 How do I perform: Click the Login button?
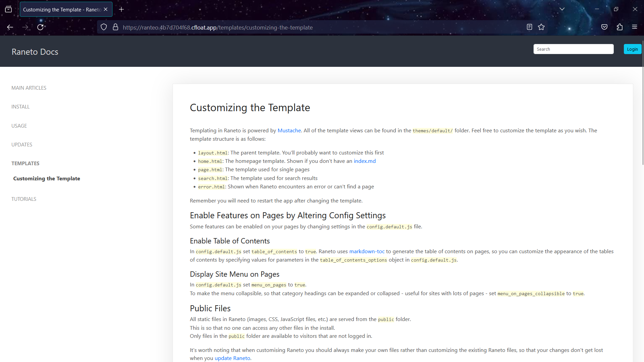pyautogui.click(x=632, y=49)
